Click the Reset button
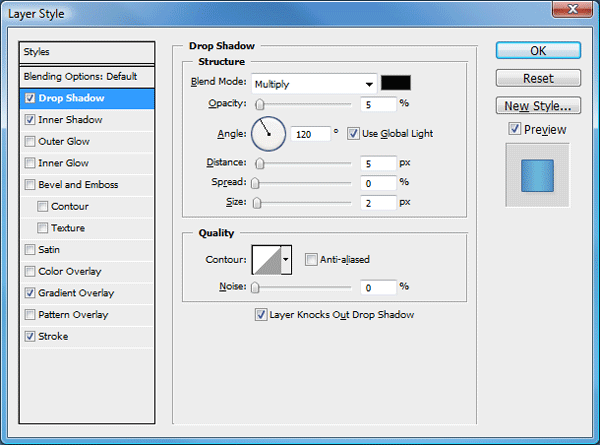600x445 pixels. pos(538,78)
